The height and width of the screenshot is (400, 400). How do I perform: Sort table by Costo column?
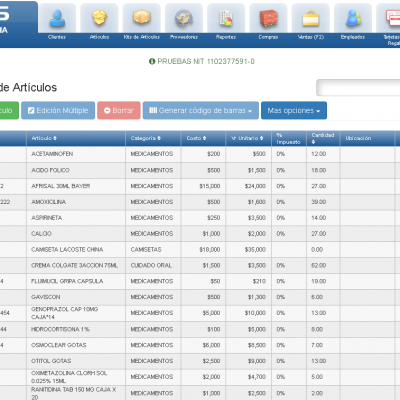pos(196,138)
